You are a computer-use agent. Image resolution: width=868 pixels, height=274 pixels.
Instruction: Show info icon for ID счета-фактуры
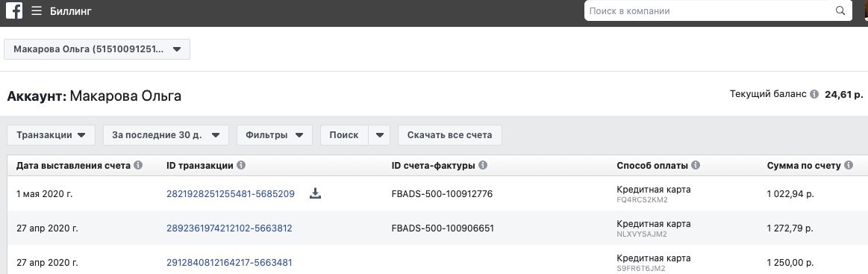click(x=483, y=165)
